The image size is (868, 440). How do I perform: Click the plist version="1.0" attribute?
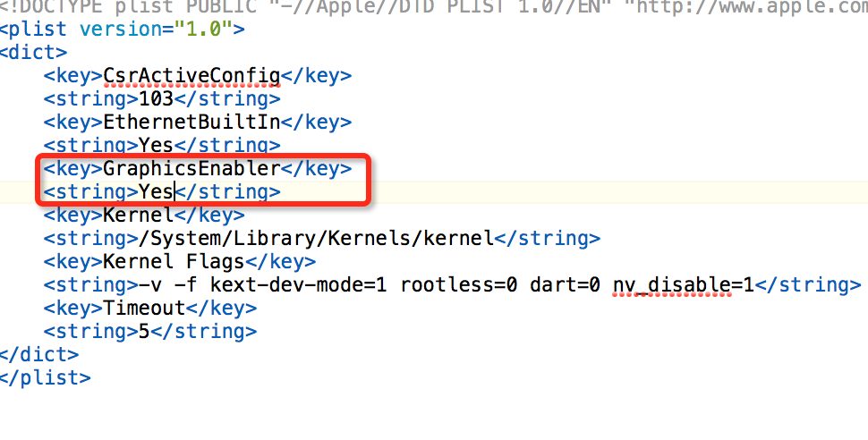coord(156,29)
